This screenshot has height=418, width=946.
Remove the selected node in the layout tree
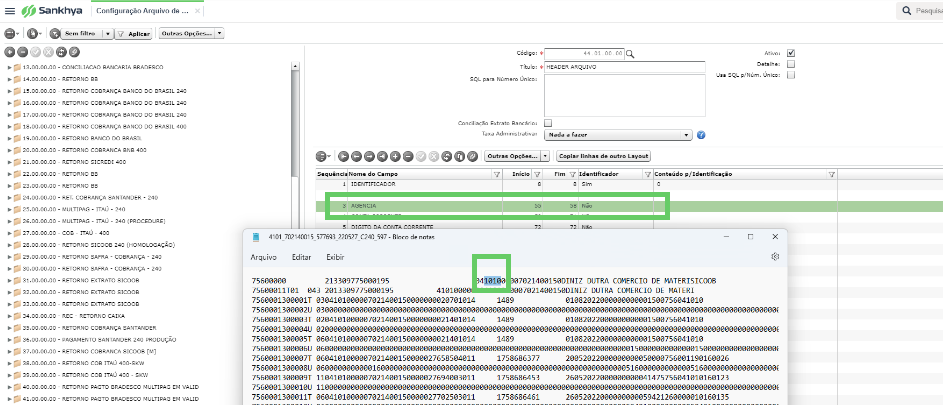22,52
